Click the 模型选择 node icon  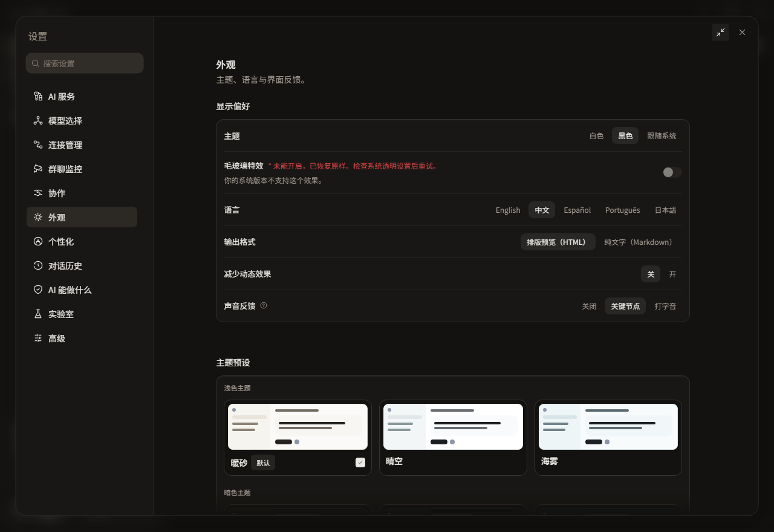(38, 121)
